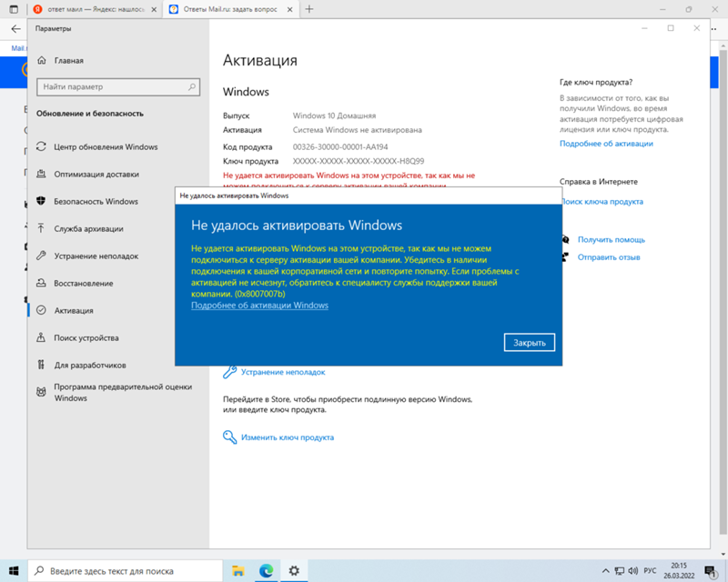Select Для разработчиков sidebar item
Viewport: 728px width, 582px height.
[89, 366]
